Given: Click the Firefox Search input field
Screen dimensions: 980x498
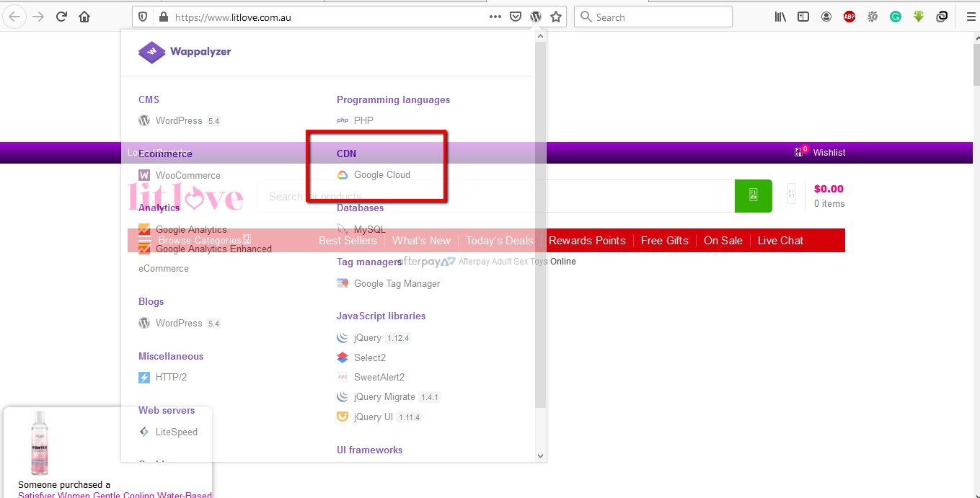Looking at the screenshot, I should pos(653,17).
